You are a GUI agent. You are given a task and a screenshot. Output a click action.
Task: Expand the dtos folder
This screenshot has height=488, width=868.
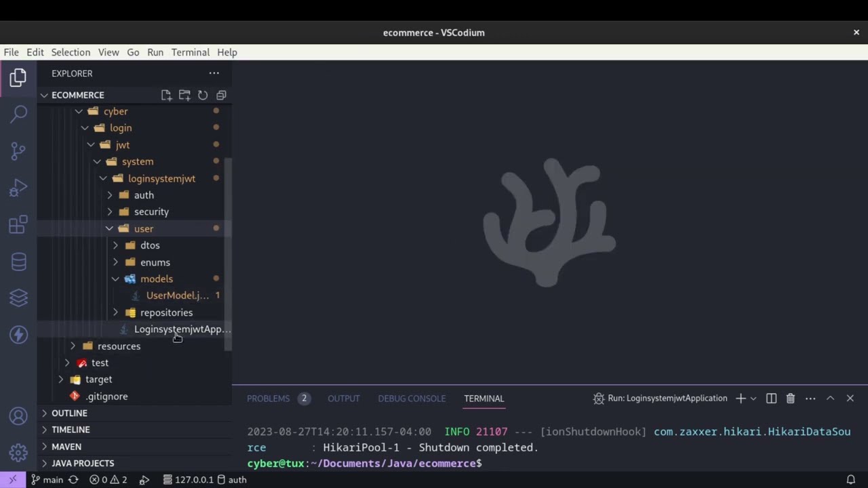[x=134, y=245]
